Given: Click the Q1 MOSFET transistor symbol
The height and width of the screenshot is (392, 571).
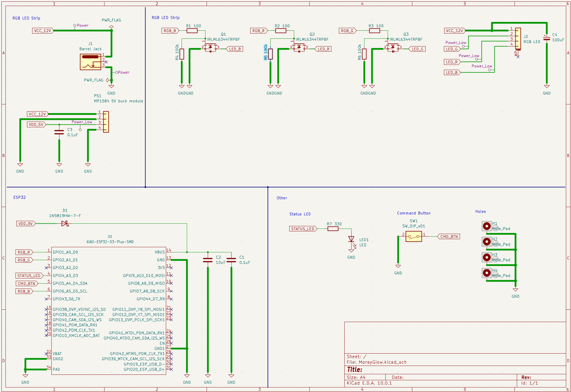Looking at the screenshot, I should 210,47.
